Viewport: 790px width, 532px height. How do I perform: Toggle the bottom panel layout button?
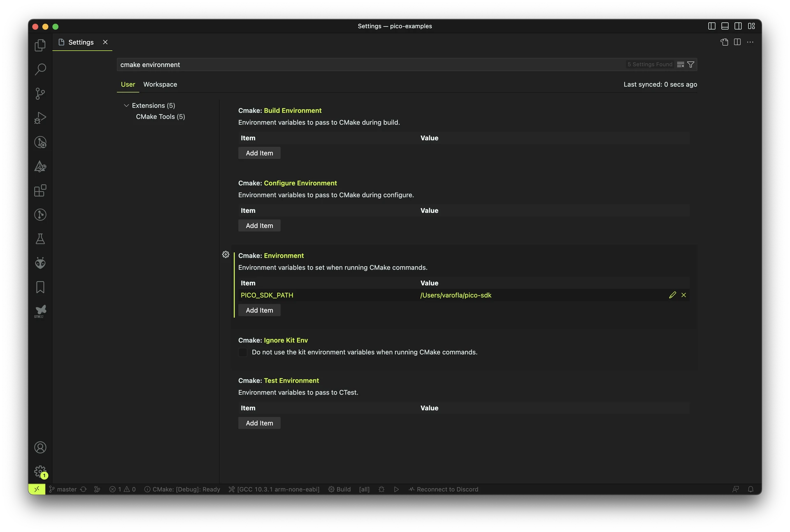[x=725, y=26]
